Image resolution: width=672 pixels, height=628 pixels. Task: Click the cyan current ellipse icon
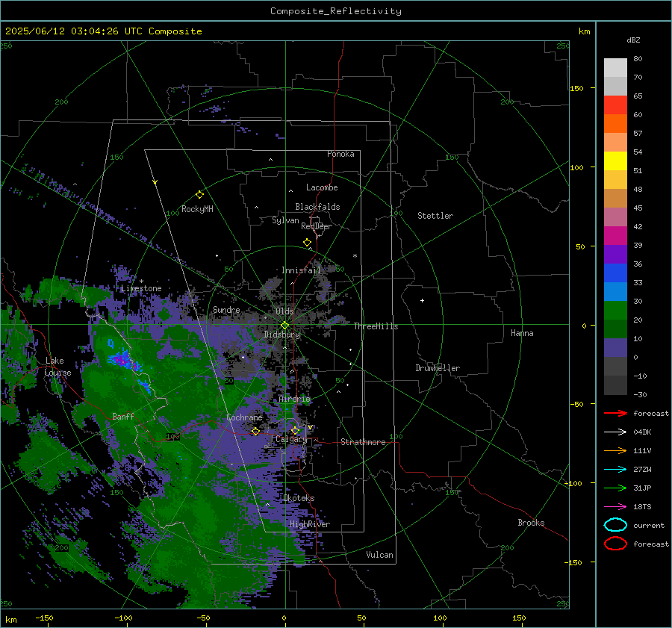615,525
